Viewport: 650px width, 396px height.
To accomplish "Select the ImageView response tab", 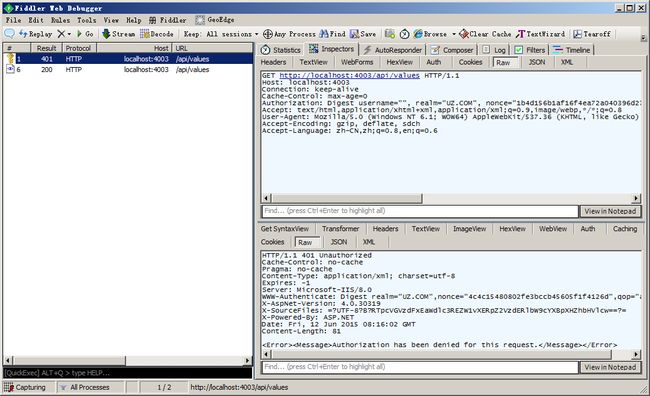I will (x=470, y=229).
